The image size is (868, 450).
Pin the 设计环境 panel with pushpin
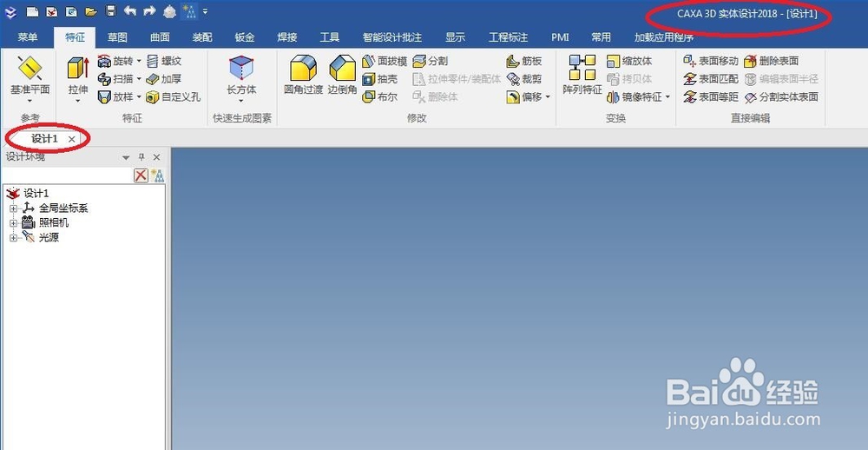141,157
